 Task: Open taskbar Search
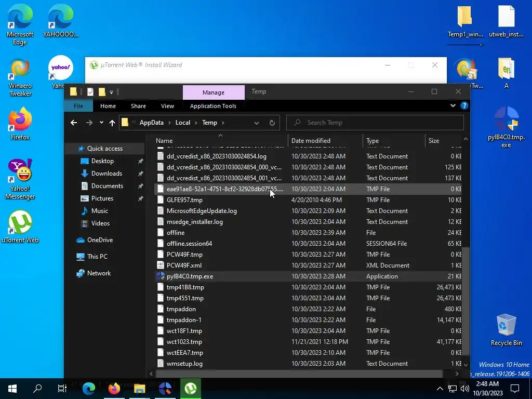[x=37, y=389]
